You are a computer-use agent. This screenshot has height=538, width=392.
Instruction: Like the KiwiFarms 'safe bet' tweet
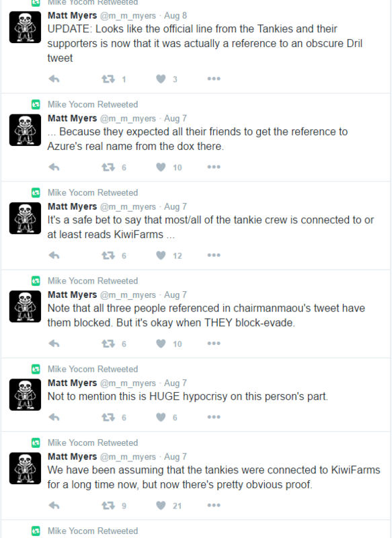click(x=161, y=256)
